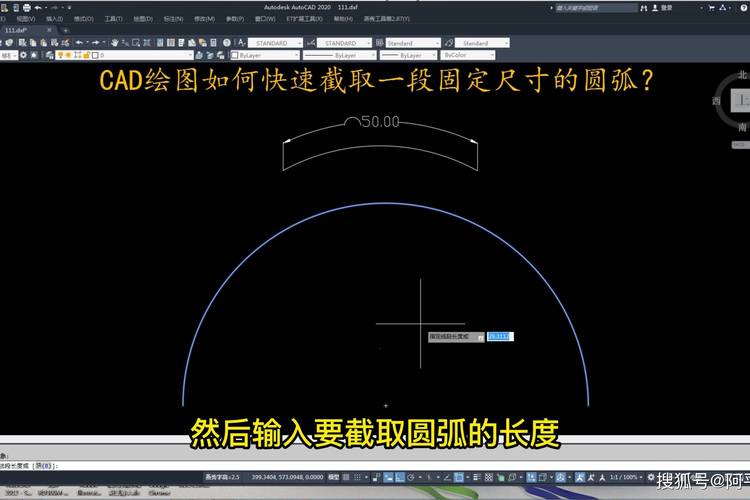This screenshot has height=500, width=750.
Task: Open the QuickCalc calculator icon
Action: (213, 43)
